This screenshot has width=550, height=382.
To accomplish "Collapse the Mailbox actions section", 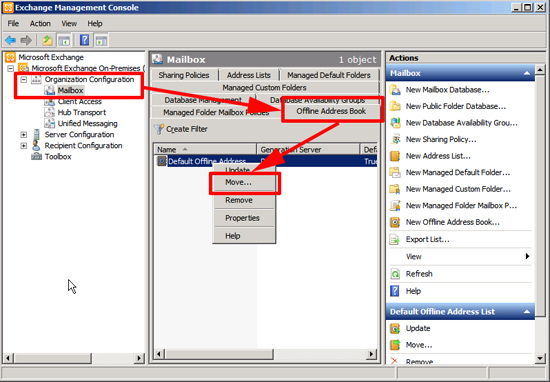I will [526, 73].
